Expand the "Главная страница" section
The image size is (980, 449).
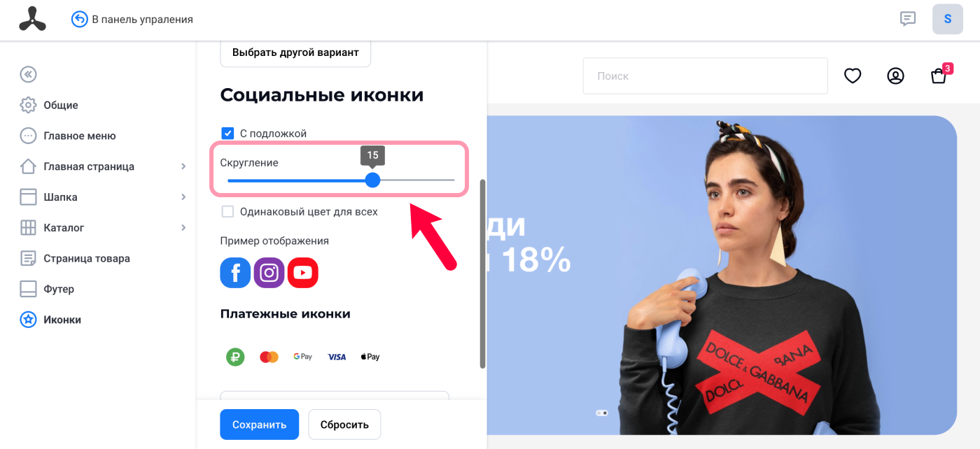pos(183,166)
